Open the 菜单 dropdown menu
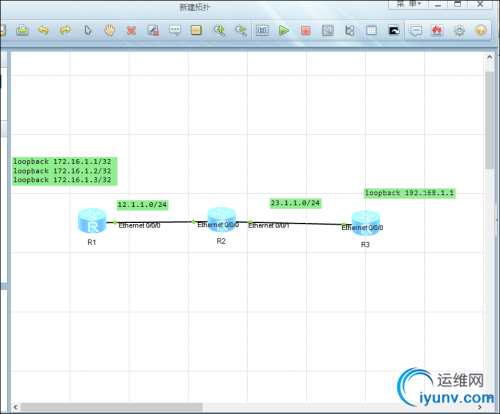 point(409,4)
